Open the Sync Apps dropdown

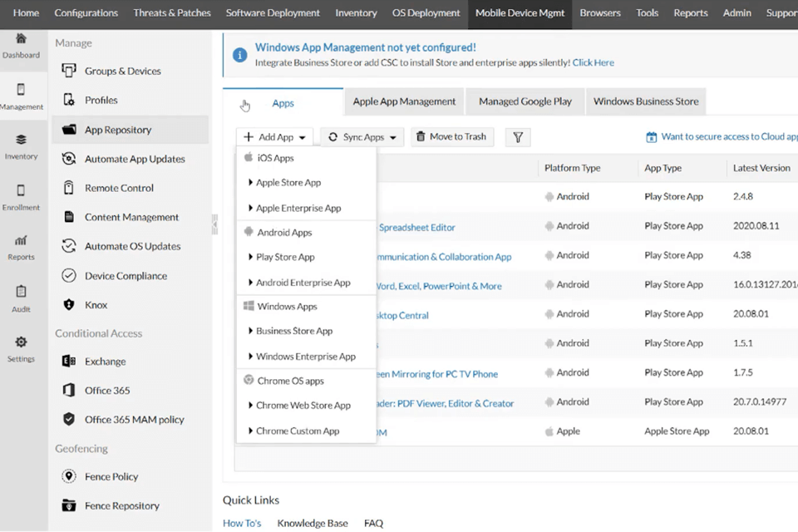362,136
